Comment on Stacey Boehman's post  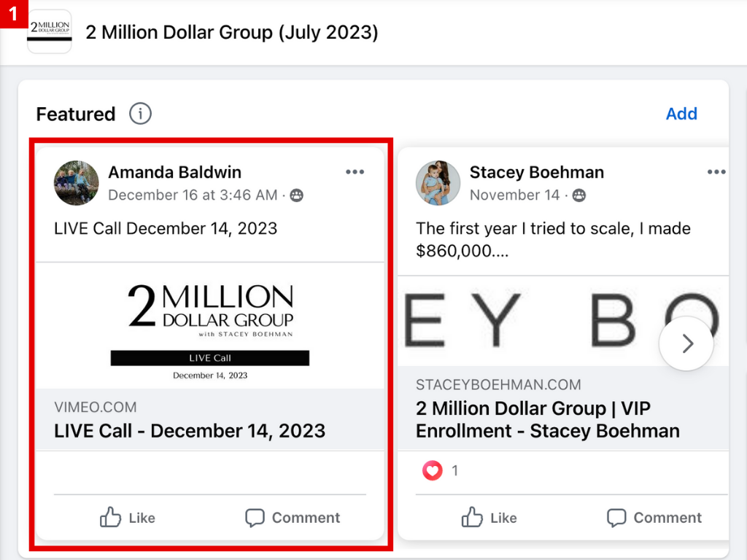(654, 518)
